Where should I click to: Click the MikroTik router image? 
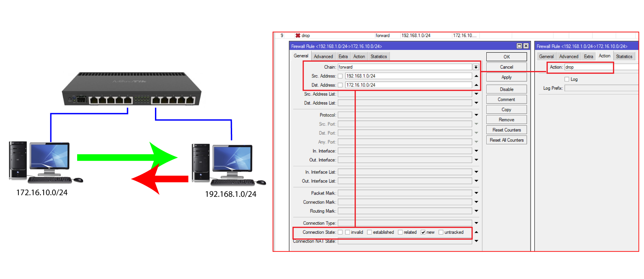pyautogui.click(x=132, y=89)
